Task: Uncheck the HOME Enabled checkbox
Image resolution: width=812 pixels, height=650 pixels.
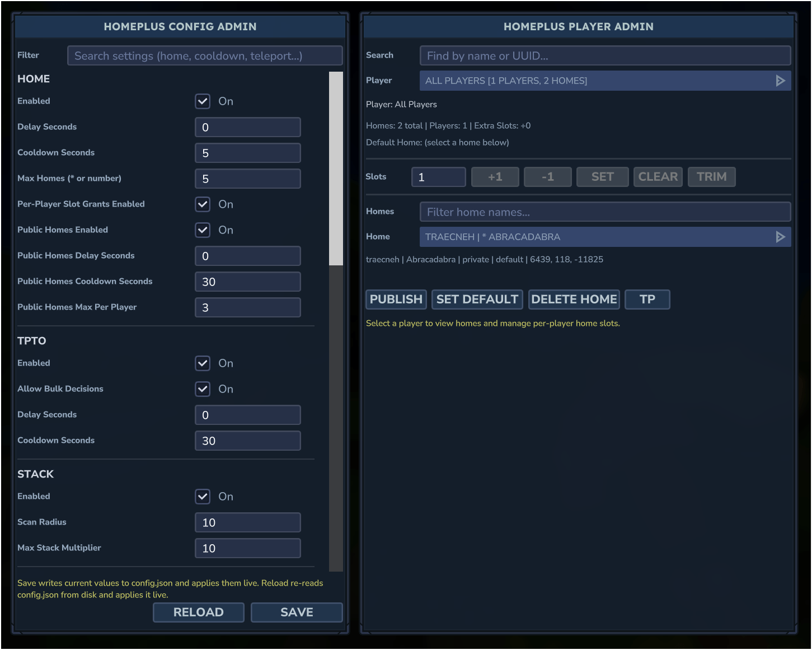Action: (x=203, y=101)
